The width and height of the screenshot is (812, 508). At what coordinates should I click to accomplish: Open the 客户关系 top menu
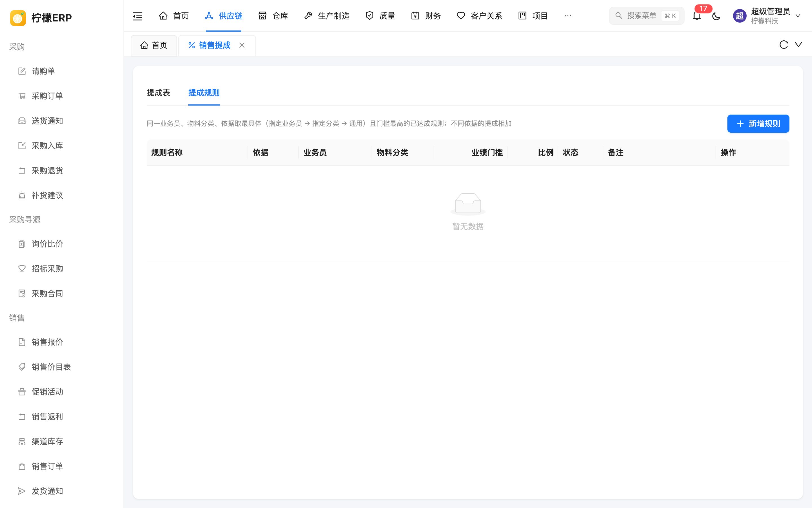(x=480, y=16)
